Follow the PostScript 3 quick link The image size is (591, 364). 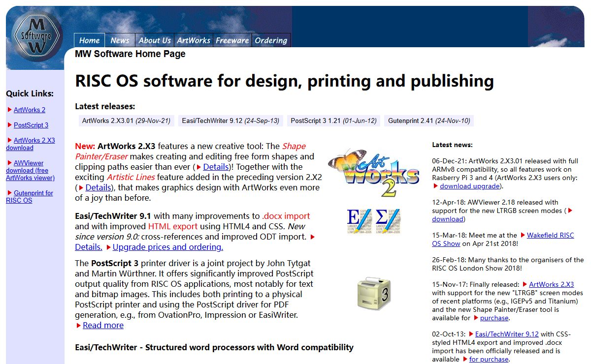coord(31,125)
